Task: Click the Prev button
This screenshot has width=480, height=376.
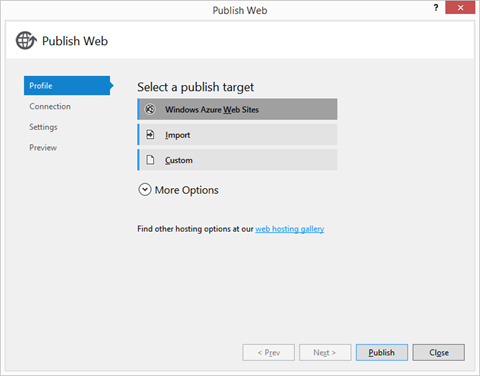Action: (x=269, y=352)
